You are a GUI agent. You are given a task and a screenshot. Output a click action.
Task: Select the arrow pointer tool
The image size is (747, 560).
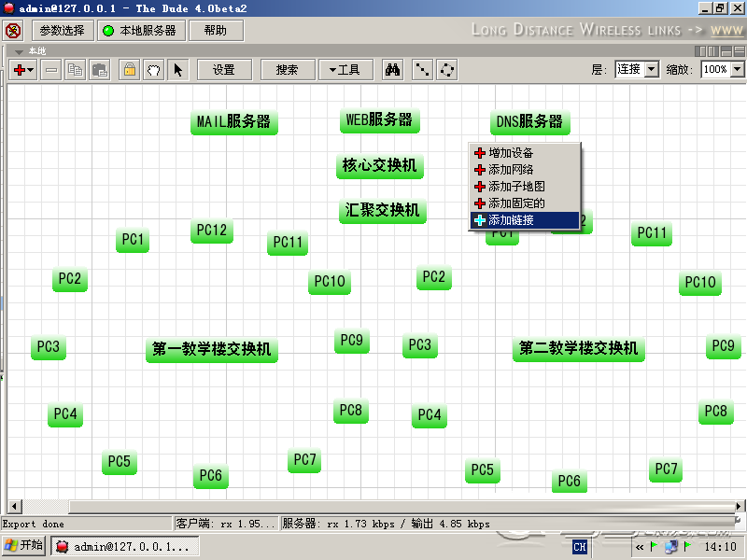178,70
